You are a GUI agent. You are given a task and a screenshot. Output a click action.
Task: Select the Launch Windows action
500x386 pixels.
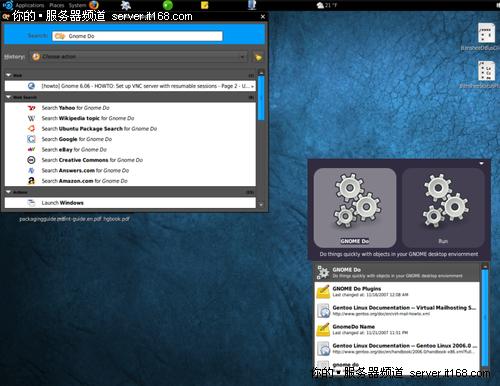(130, 203)
